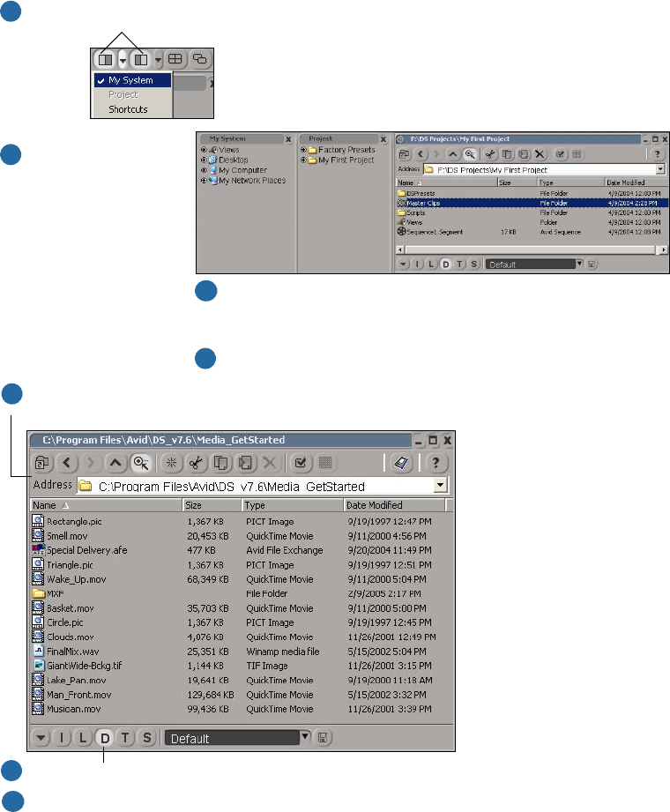
Task: Select T view mode in My First Project browser
Action: tap(460, 264)
